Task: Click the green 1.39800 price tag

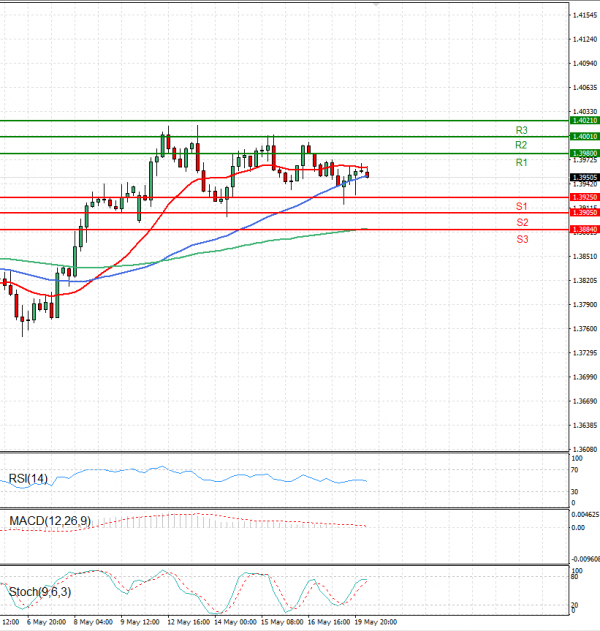Action: point(585,153)
